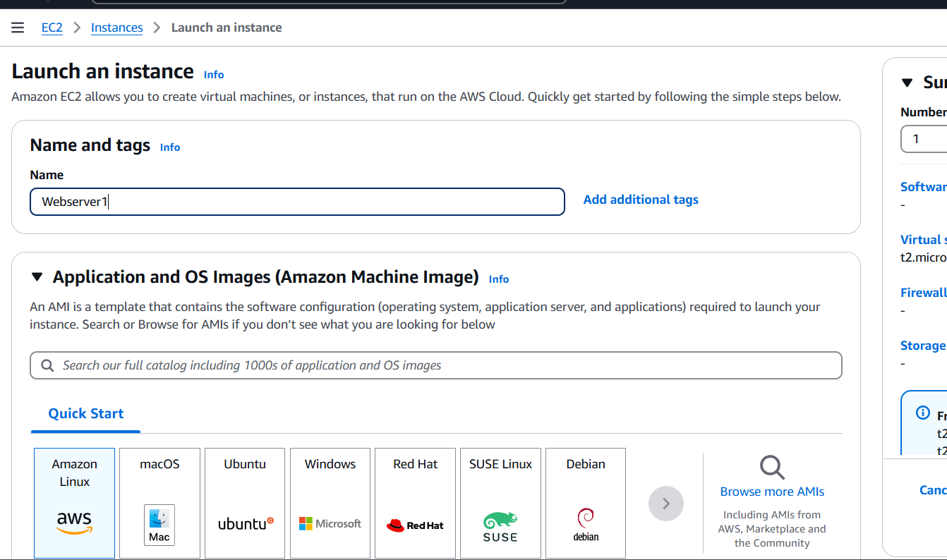Click the Launch an instance breadcrumb text
Viewport: 947px width, 560px height.
(227, 28)
